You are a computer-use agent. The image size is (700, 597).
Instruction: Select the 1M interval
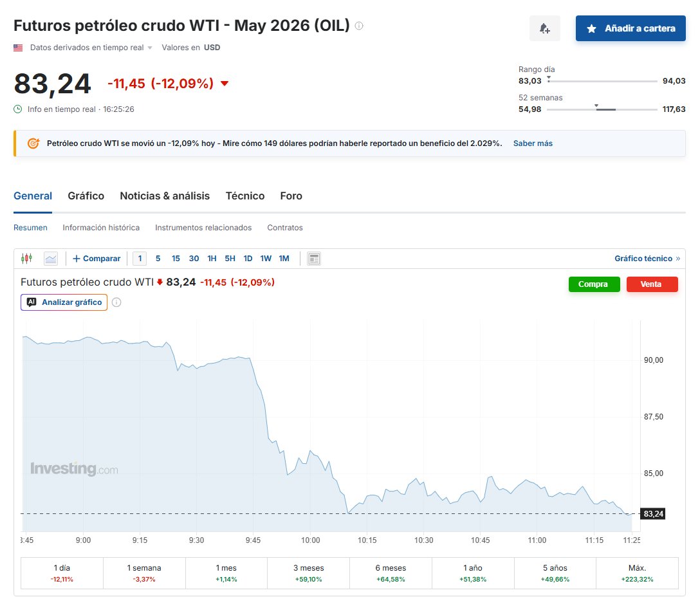coord(284,259)
